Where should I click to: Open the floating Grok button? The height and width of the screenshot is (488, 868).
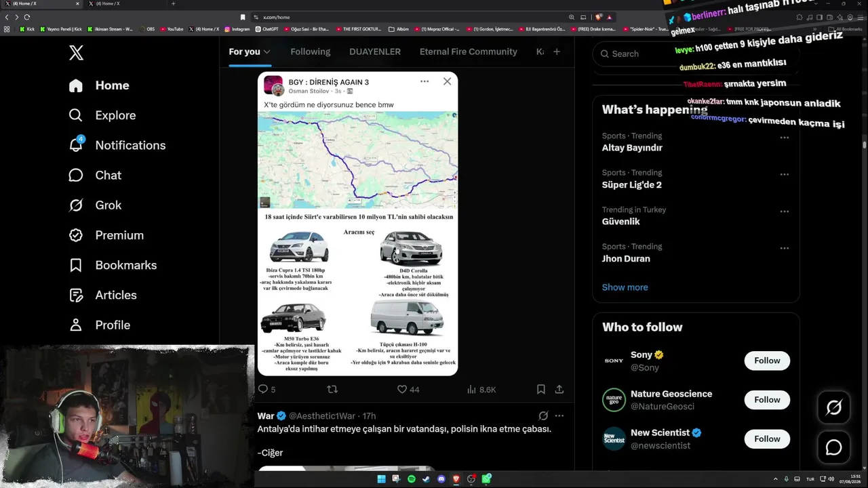click(833, 407)
